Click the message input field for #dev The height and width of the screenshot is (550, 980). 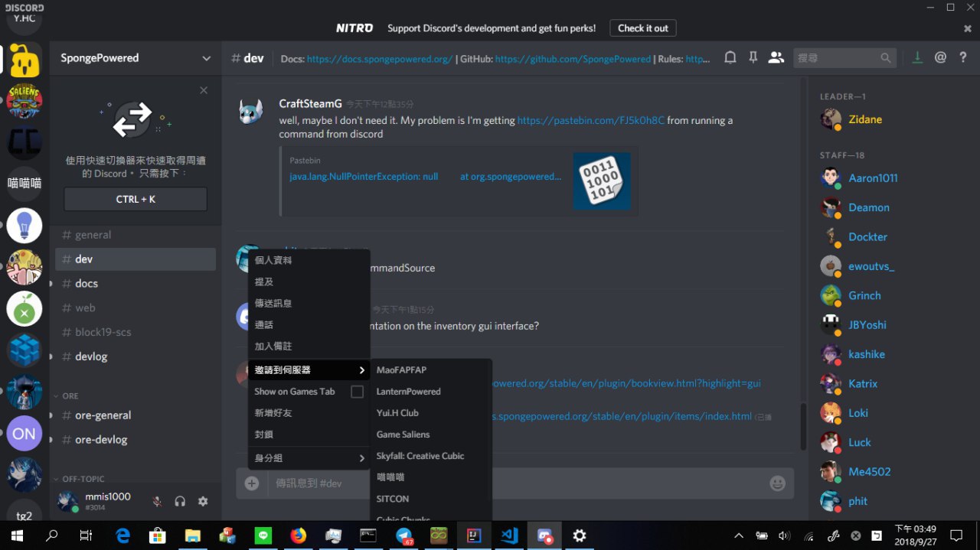click(513, 483)
